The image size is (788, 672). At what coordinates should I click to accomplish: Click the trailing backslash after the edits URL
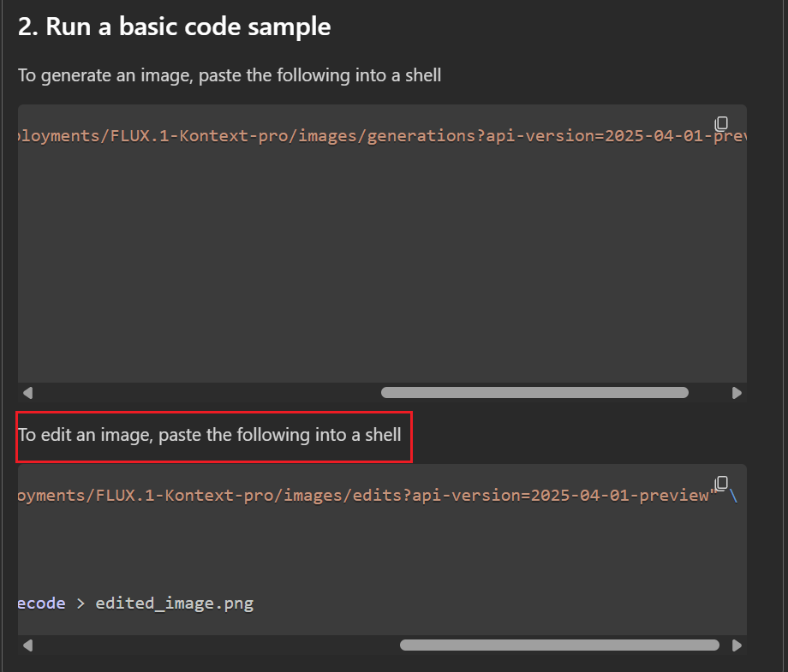pos(733,497)
